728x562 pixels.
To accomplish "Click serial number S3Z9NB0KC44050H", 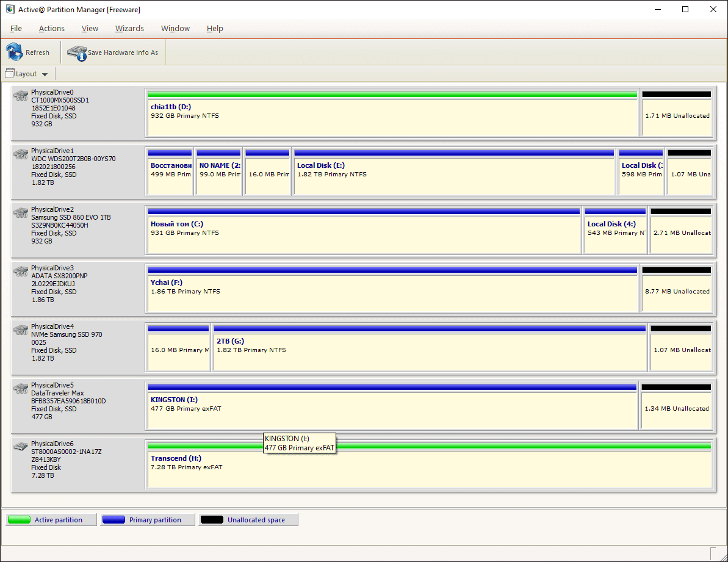I will pyautogui.click(x=59, y=225).
